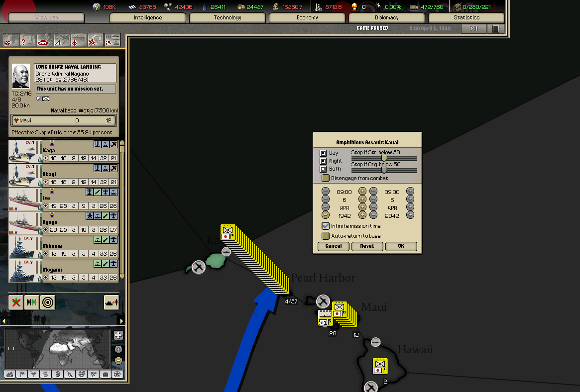This screenshot has height=392, width=580.
Task: Increase the start year 1942 with plus
Action: click(x=362, y=215)
